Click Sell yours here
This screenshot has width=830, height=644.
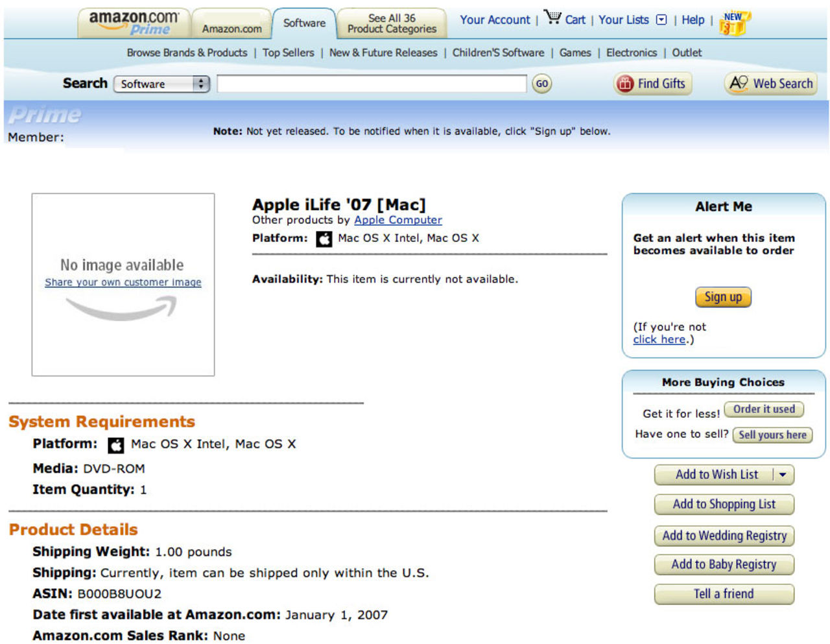pyautogui.click(x=772, y=435)
